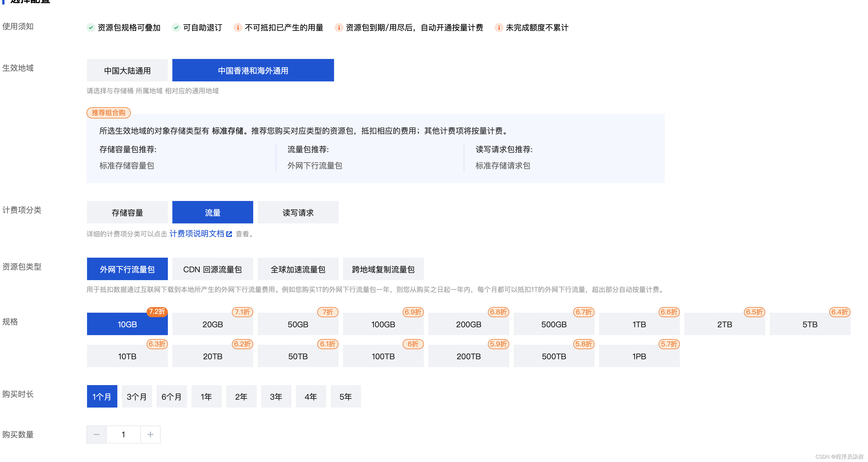Screen dimensions: 868x462
Task: Click the green check icon before 资源包规格可叠加
Action: [x=91, y=28]
